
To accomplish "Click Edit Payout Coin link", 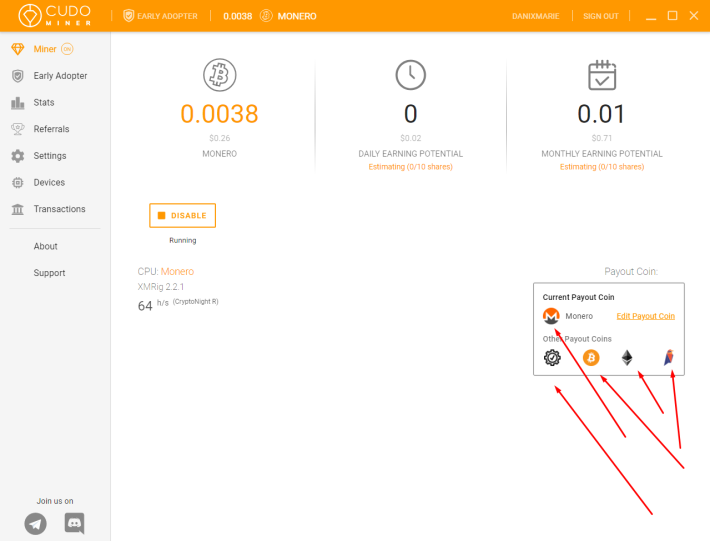I will coord(646,316).
